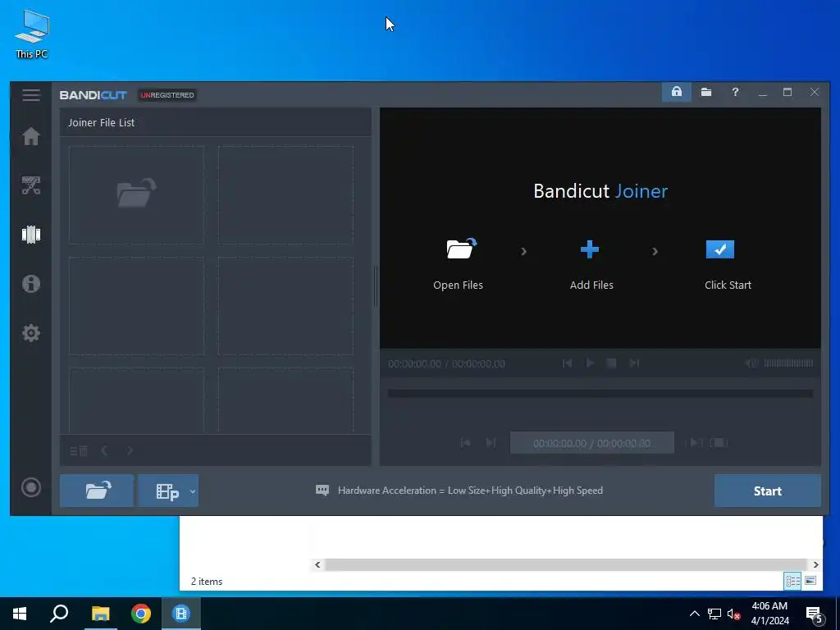Click the segment stop bracket button
Screen dimensions: 840x630
click(x=719, y=442)
